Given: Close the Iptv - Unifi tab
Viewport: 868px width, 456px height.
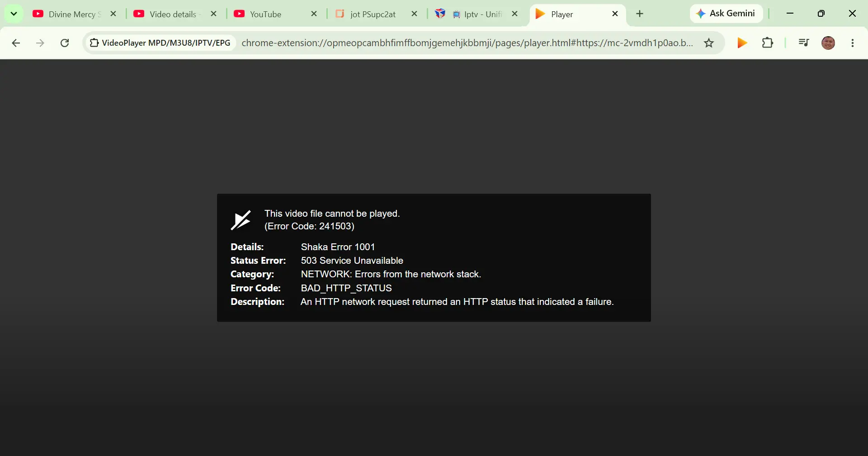Looking at the screenshot, I should click(x=515, y=14).
